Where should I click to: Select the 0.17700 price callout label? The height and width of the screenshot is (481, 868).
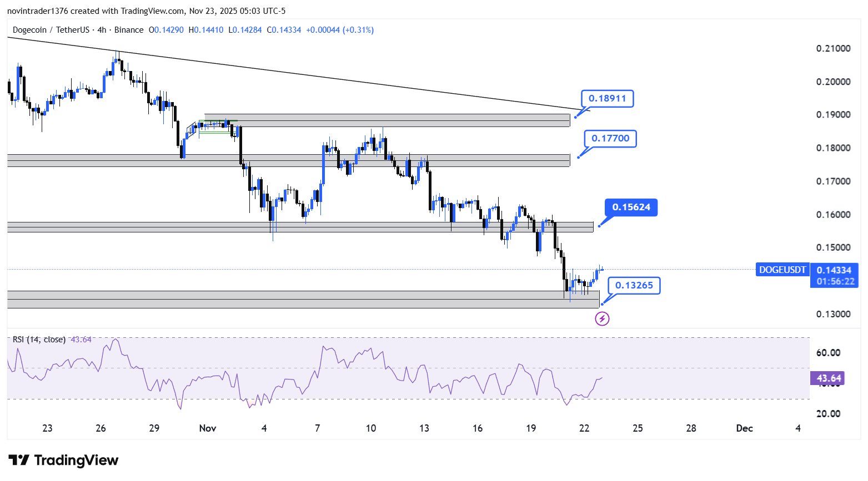coord(610,139)
